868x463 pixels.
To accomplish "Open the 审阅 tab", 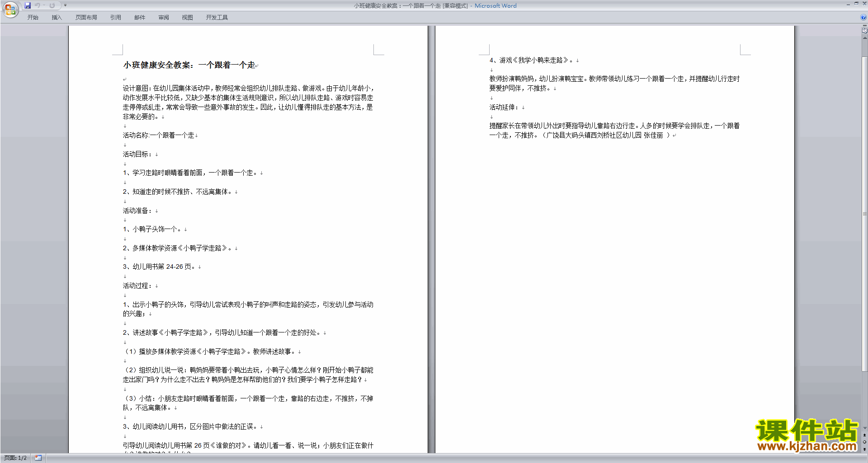I will [x=163, y=18].
